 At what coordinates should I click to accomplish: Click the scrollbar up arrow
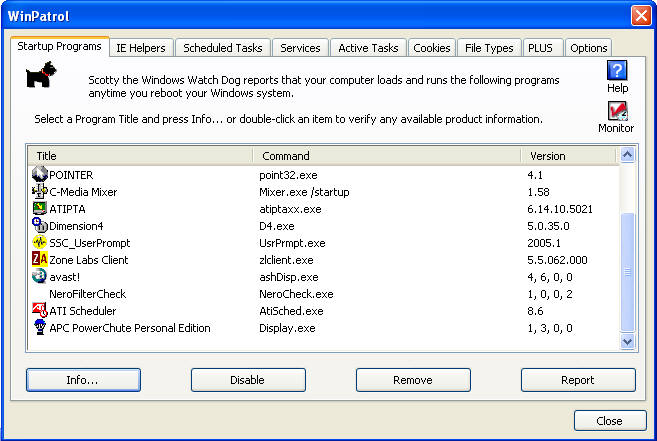[627, 155]
